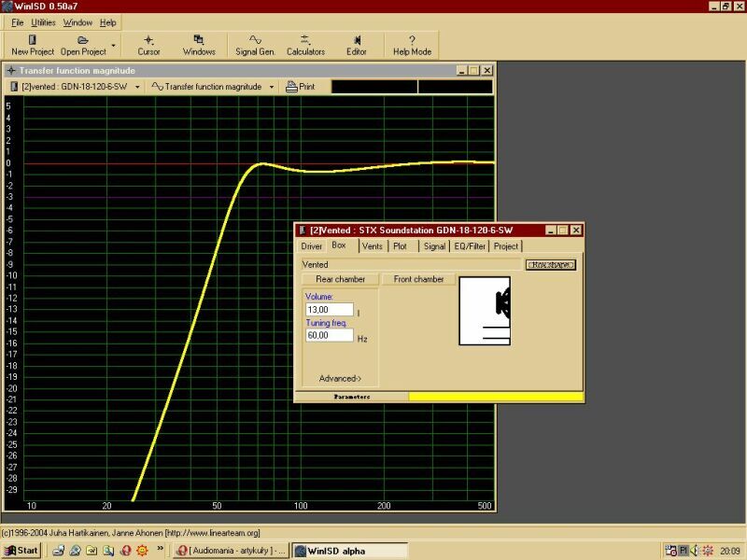Expand the Open Project dropdown arrow
This screenshot has width=747, height=560.
pyautogui.click(x=114, y=45)
